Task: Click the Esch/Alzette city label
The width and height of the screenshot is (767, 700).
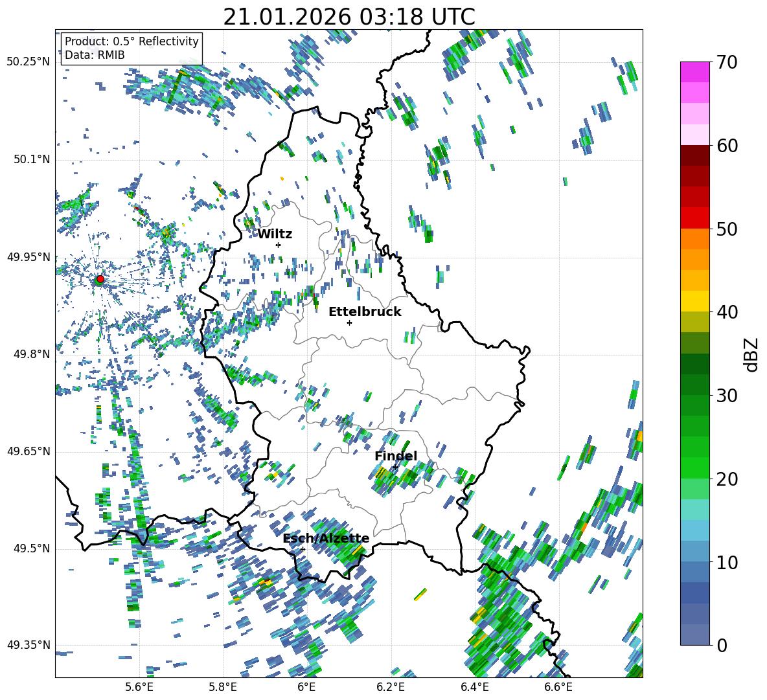Action: click(326, 539)
